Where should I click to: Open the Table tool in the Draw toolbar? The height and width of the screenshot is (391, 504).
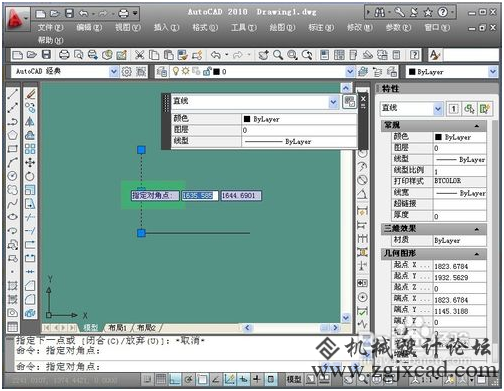pyautogui.click(x=13, y=327)
